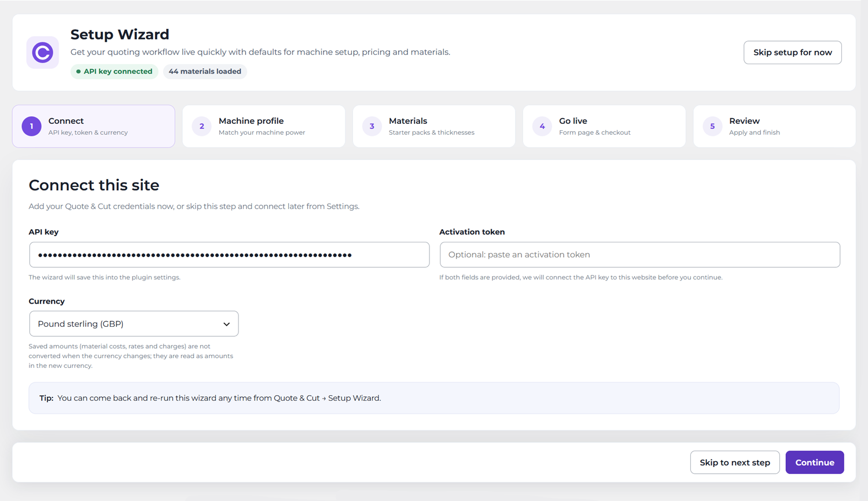
Task: Click the Currency label
Action: point(47,301)
